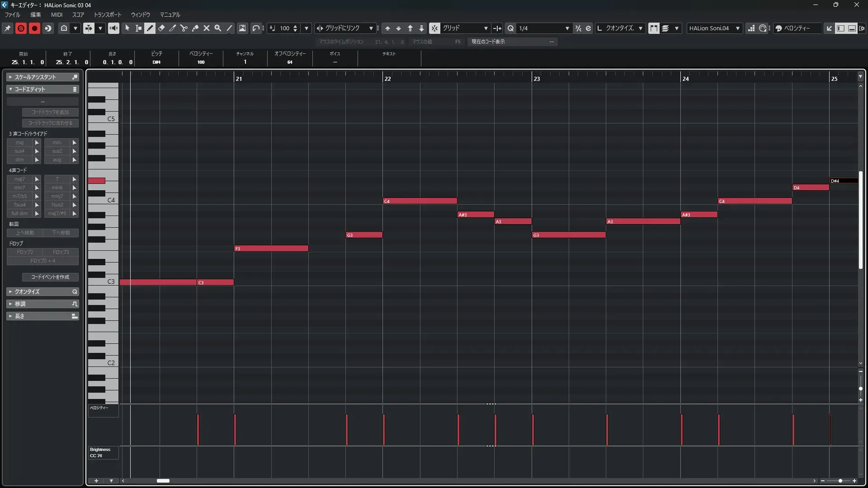
Task: Choose the Glue tool
Action: 195,28
